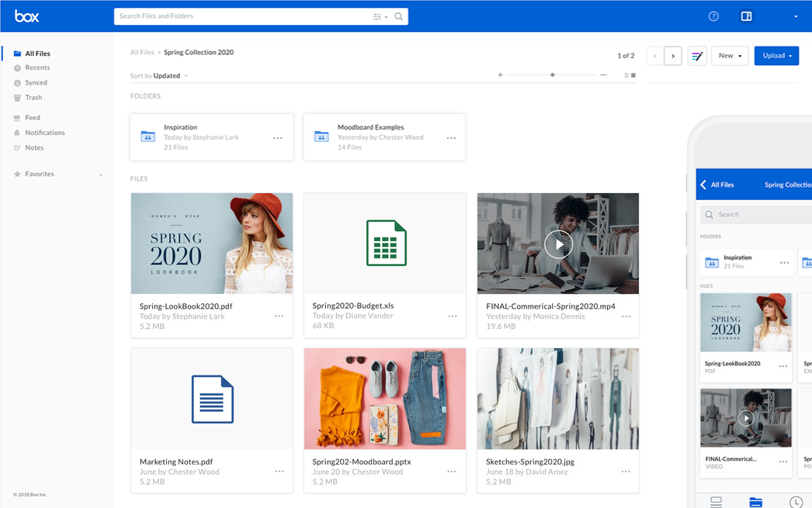Expand the Favorites sidebar section
This screenshot has height=508, width=812.
click(101, 175)
